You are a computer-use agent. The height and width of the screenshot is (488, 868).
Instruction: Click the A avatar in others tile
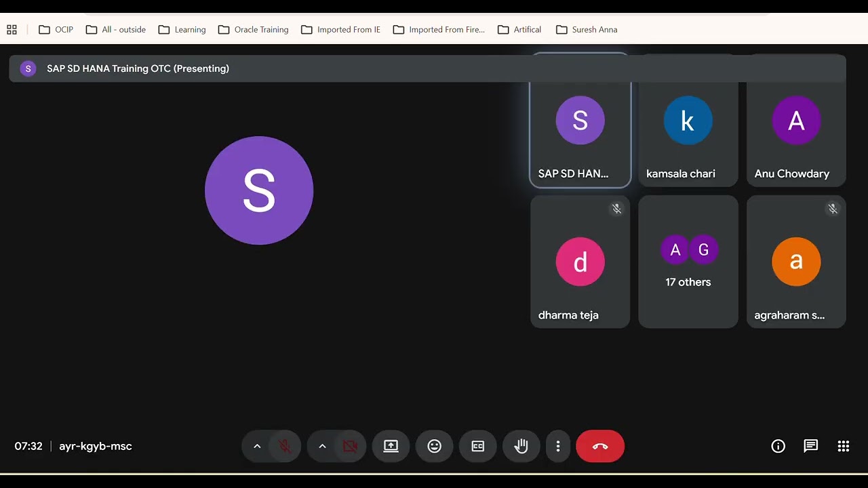(x=675, y=250)
